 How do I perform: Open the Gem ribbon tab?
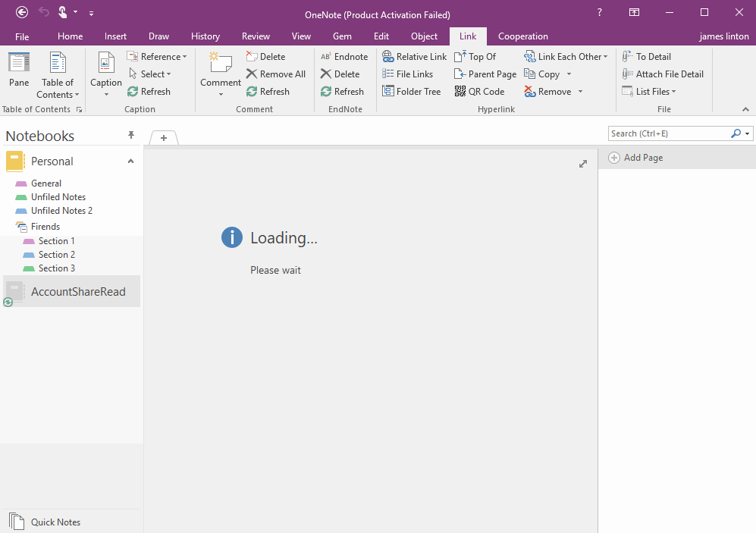tap(341, 36)
